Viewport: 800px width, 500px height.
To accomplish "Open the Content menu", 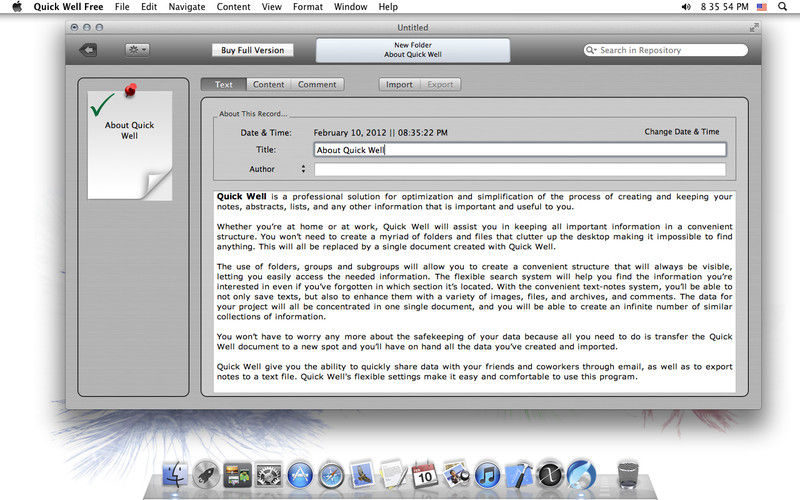I will point(233,7).
